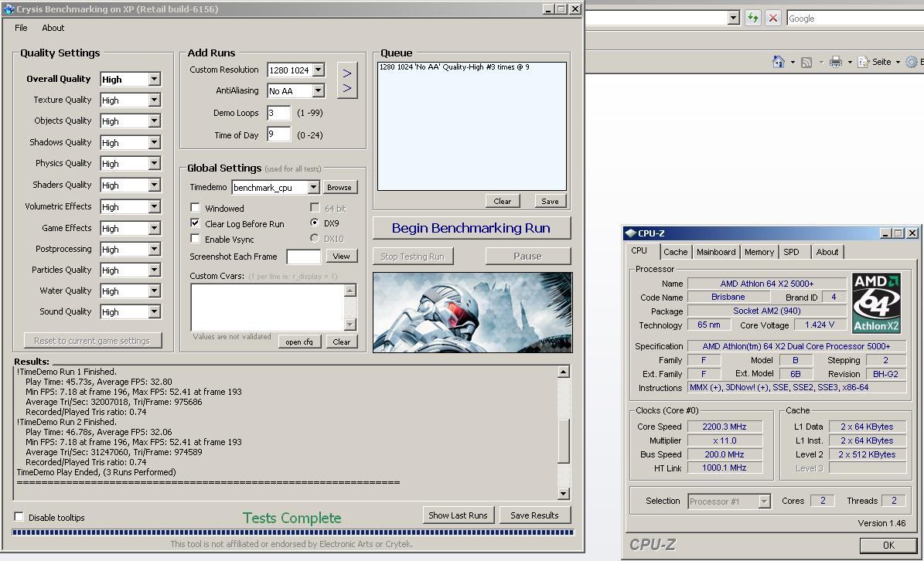This screenshot has width=924, height=561.
Task: Switch to CPU-Z Memory tab
Action: coord(759,252)
